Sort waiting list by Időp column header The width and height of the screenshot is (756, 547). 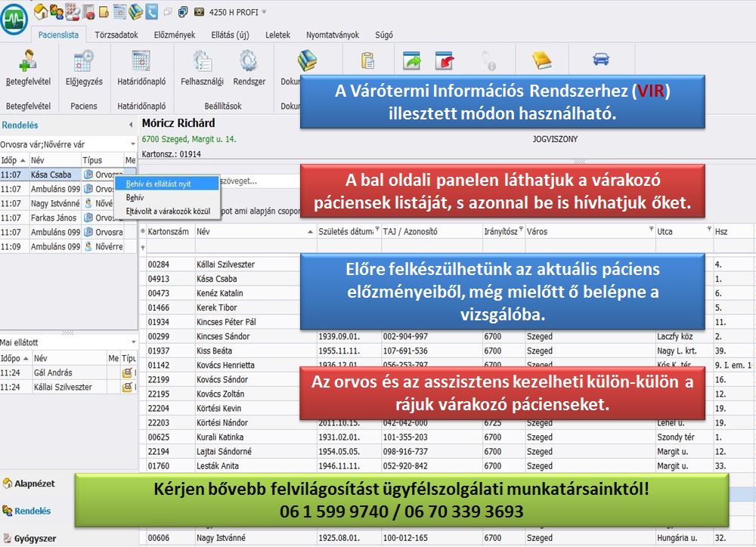[14, 161]
